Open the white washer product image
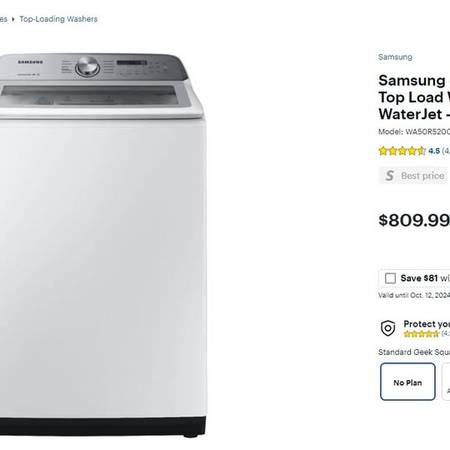 103,245
